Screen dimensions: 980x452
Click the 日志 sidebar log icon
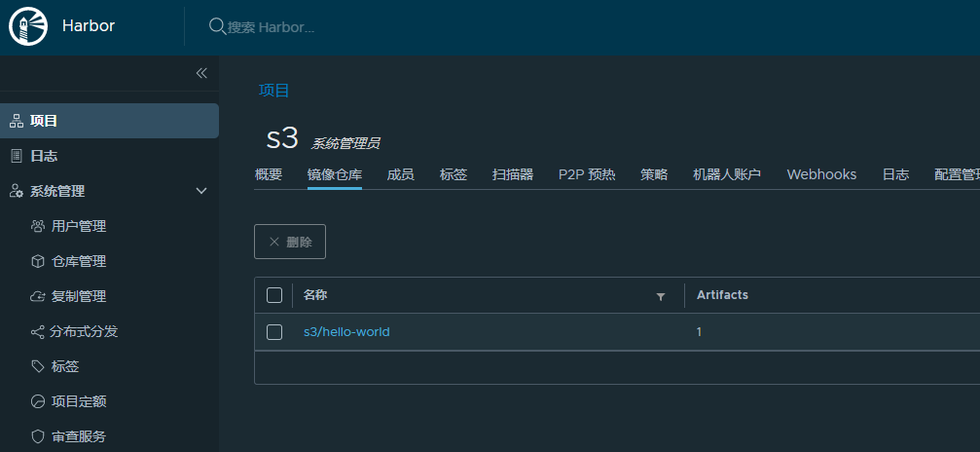pos(17,156)
